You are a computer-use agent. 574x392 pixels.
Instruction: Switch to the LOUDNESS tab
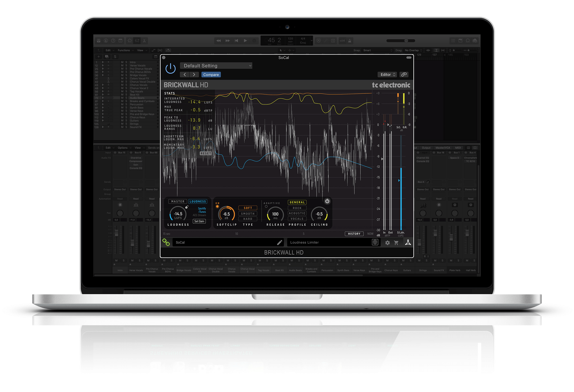pos(198,201)
